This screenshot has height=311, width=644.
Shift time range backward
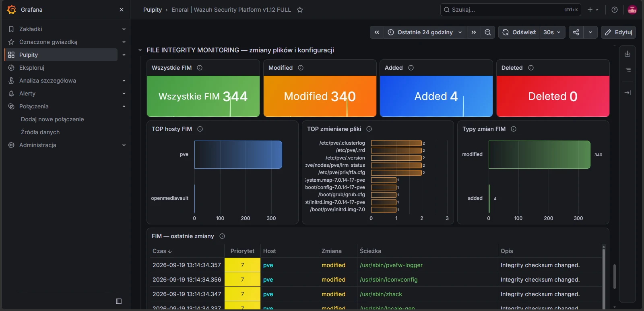point(377,32)
